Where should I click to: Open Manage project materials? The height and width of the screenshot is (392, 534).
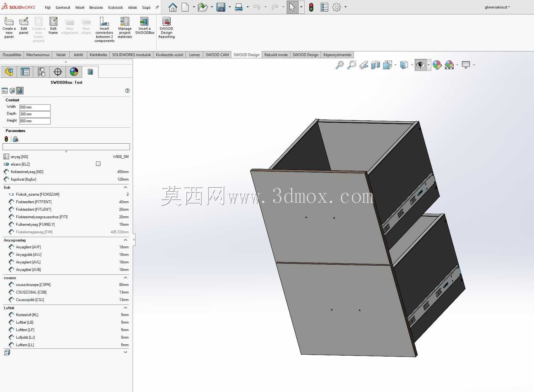[125, 28]
